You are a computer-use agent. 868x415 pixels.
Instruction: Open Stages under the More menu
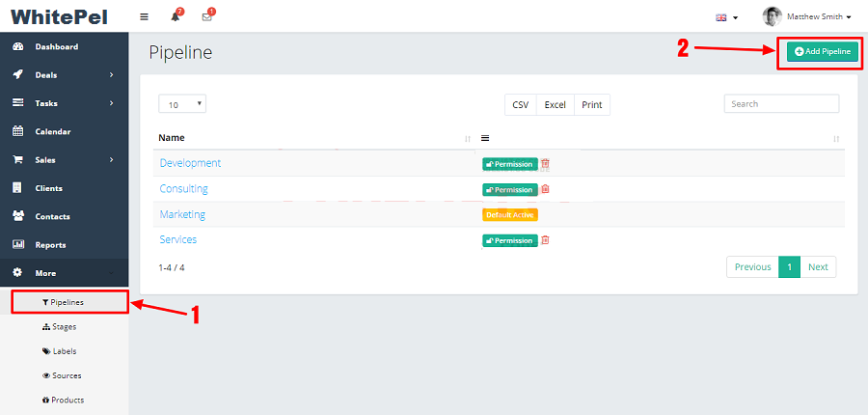[x=65, y=326]
